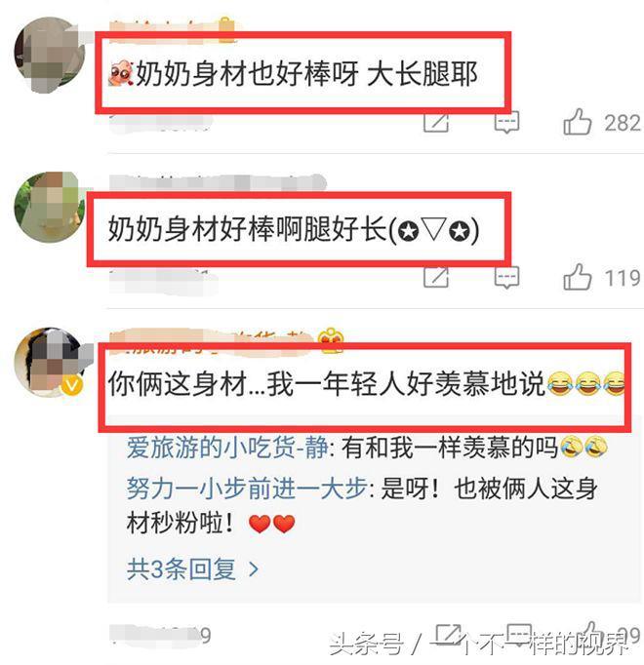
Task: Reply to the 大长腿耶 comment
Action: (506, 122)
